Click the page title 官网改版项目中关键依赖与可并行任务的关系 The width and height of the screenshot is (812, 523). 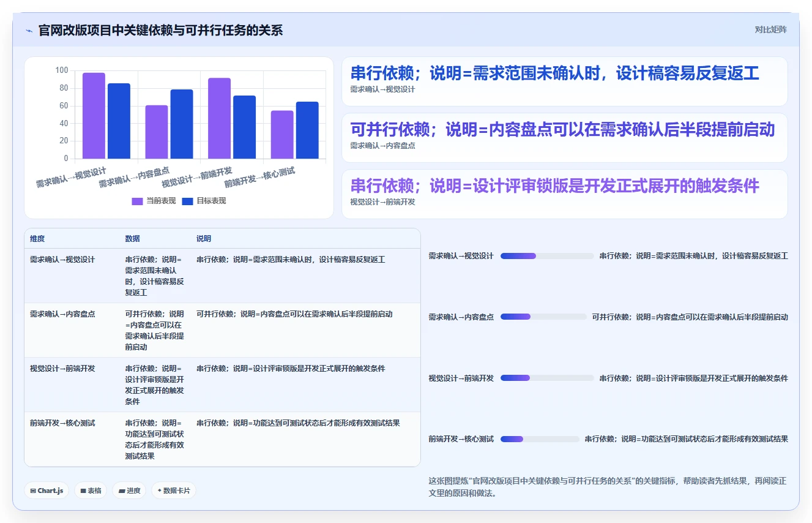pyautogui.click(x=161, y=30)
